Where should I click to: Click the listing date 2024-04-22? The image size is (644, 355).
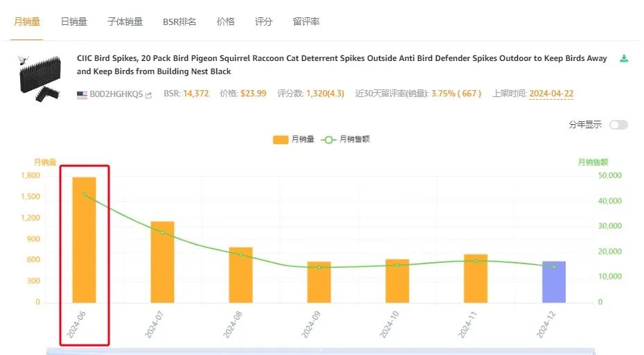click(x=551, y=94)
